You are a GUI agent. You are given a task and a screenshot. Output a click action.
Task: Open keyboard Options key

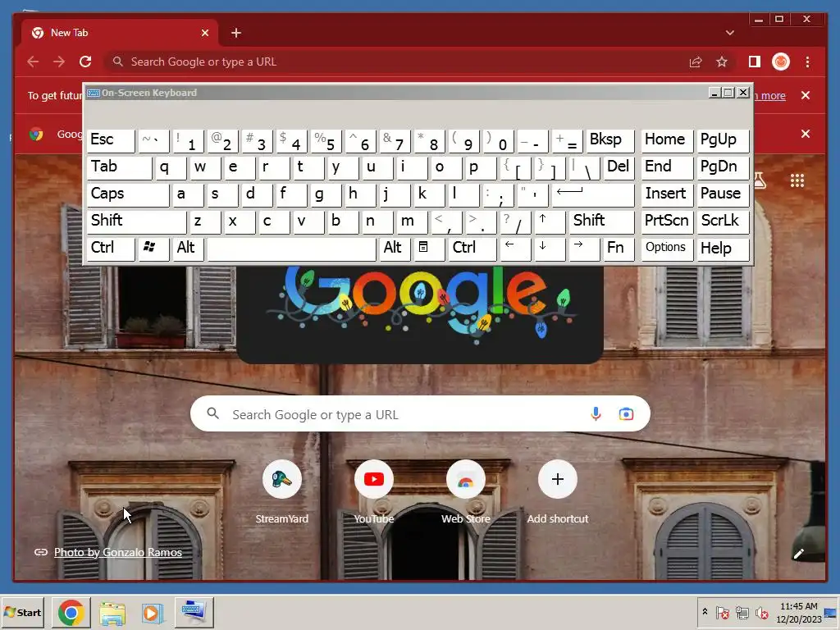point(666,248)
